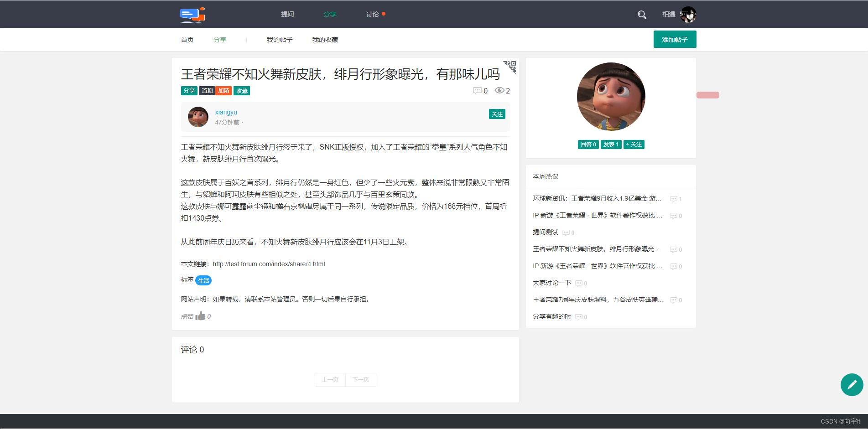The image size is (868, 429).
Task: Click the 发表 1 badge
Action: tap(611, 145)
